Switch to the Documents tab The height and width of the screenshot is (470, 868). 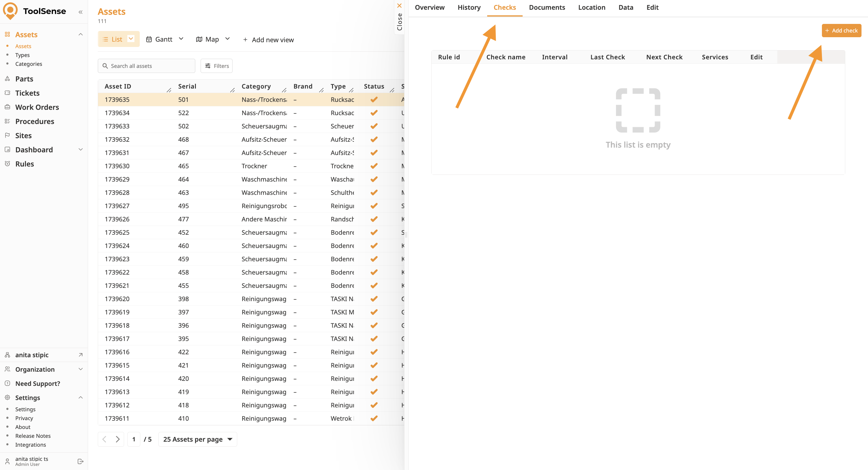547,7
